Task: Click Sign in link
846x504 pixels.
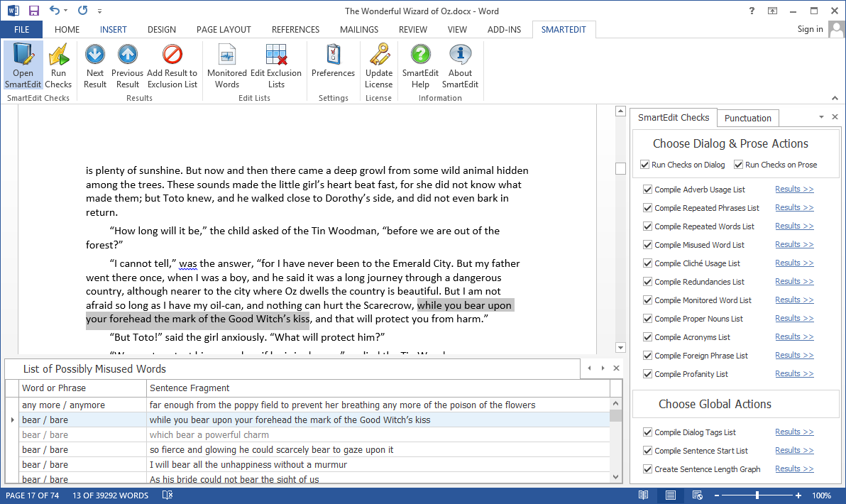Action: point(810,29)
